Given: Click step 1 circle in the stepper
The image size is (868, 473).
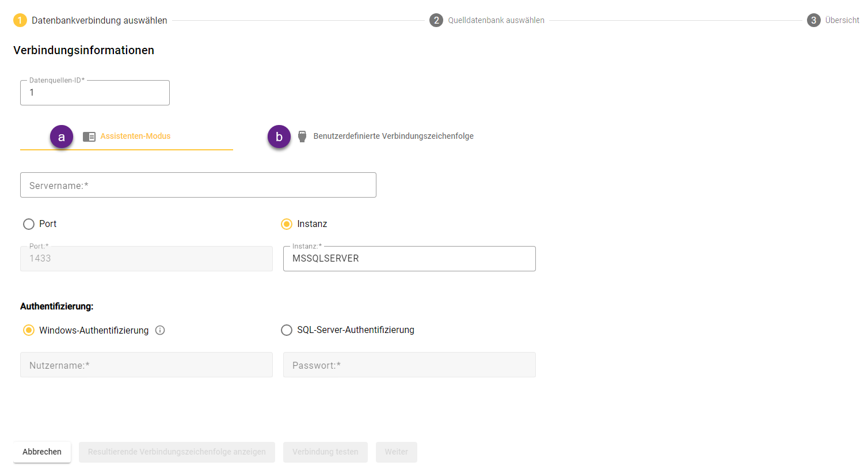Looking at the screenshot, I should [x=20, y=20].
